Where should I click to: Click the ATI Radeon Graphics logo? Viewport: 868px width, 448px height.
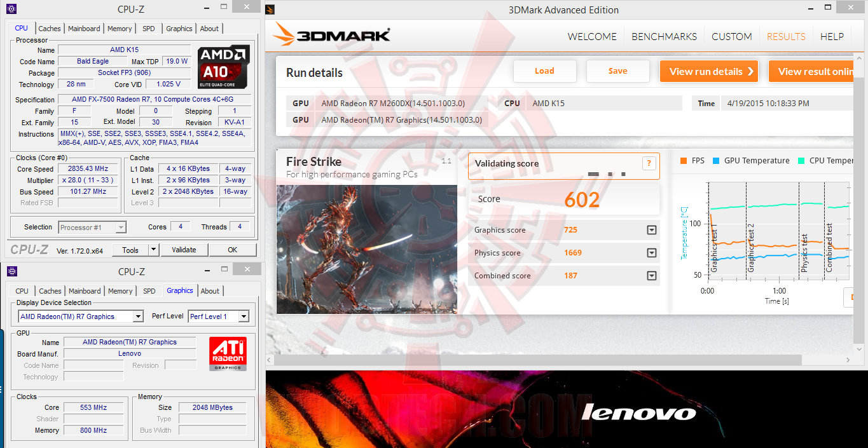pyautogui.click(x=228, y=354)
